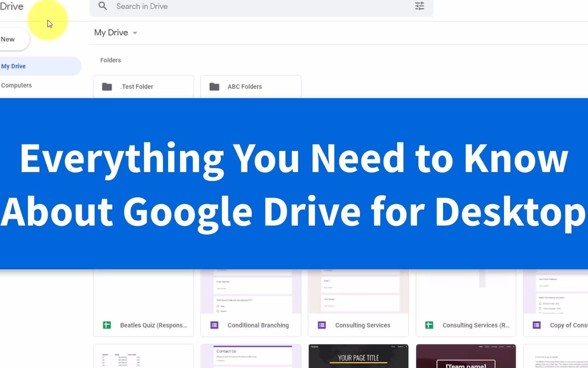This screenshot has height=368, width=588.
Task: Open Conditional Branching form thumbnail
Action: pos(251,291)
